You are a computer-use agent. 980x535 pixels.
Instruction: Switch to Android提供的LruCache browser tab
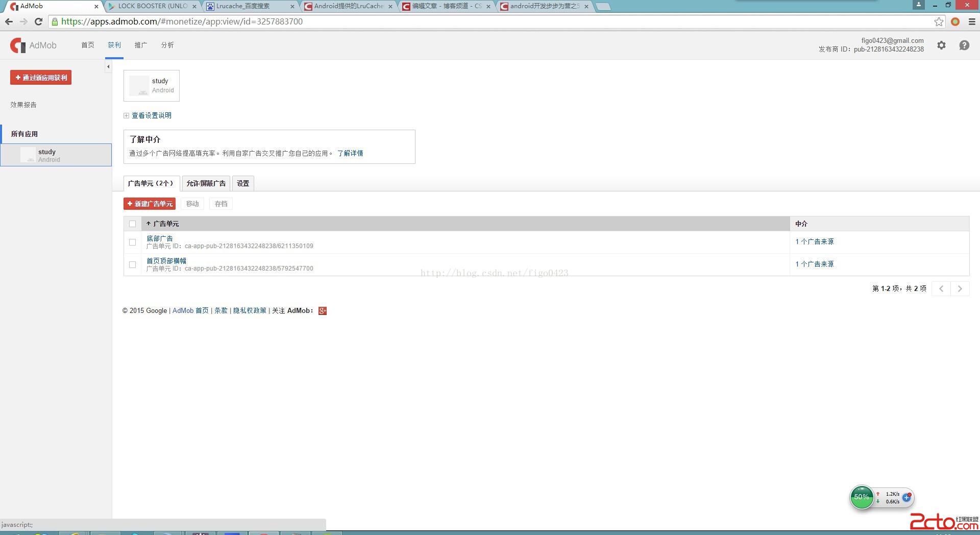[348, 6]
